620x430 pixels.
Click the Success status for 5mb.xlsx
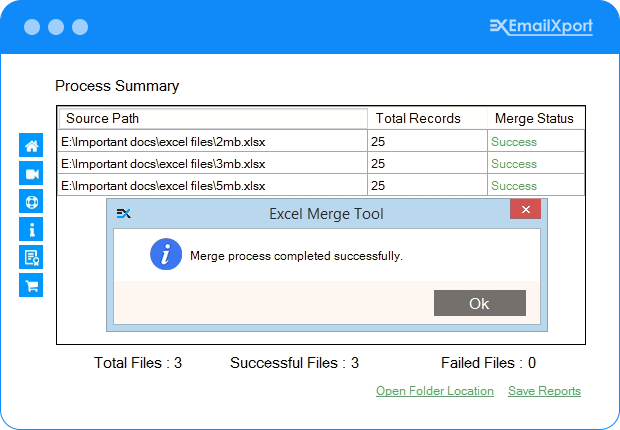tap(514, 186)
